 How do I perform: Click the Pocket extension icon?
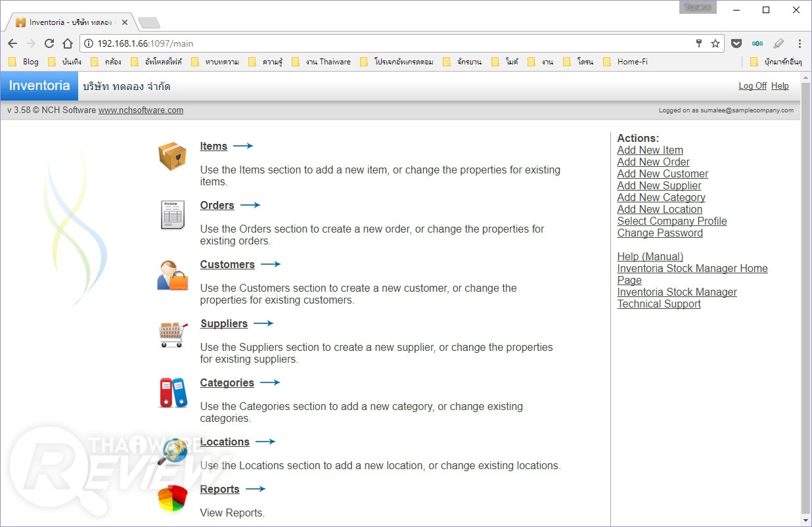[736, 43]
